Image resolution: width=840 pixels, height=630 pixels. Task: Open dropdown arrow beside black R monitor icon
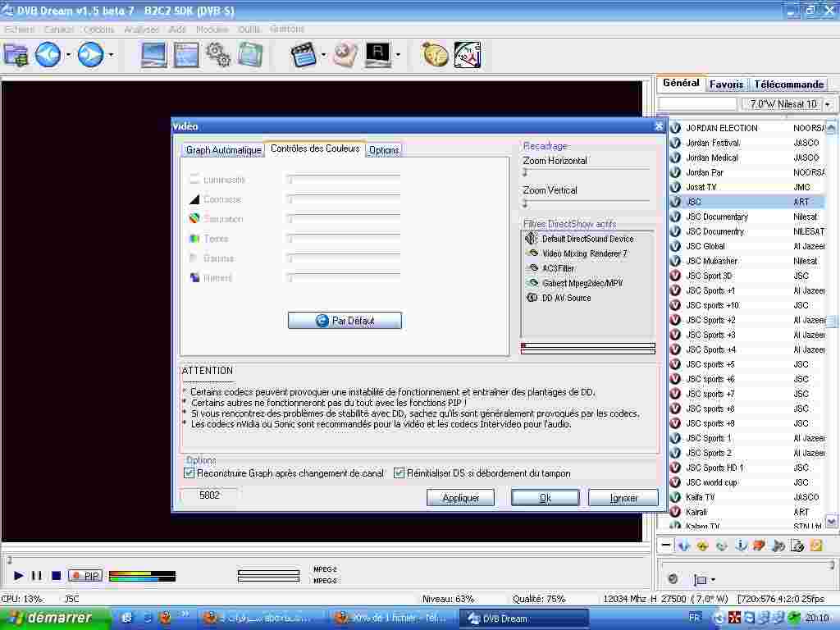pos(398,55)
